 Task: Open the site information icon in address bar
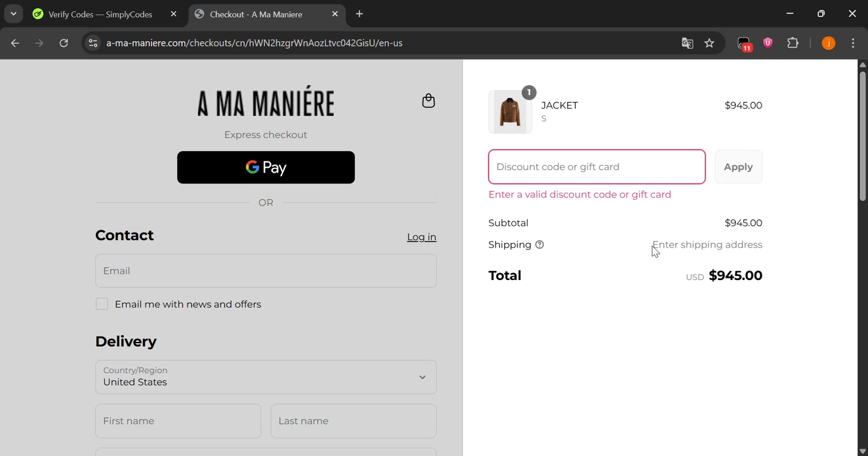[93, 43]
